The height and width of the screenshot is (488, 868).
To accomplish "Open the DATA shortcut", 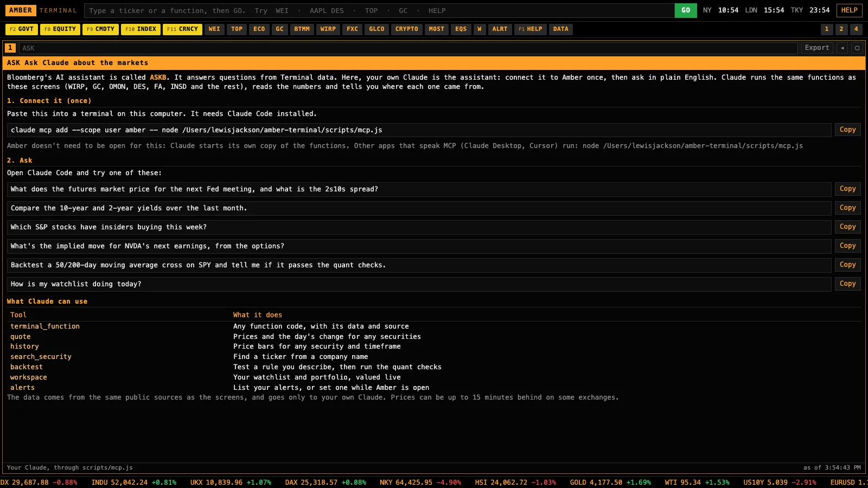I will pos(560,29).
